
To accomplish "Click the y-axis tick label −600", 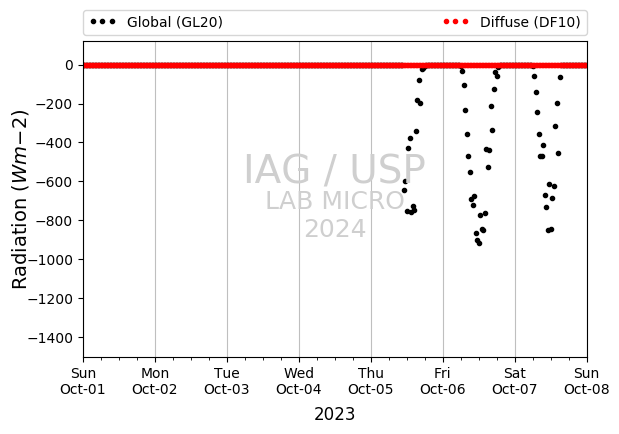I will pyautogui.click(x=54, y=182).
